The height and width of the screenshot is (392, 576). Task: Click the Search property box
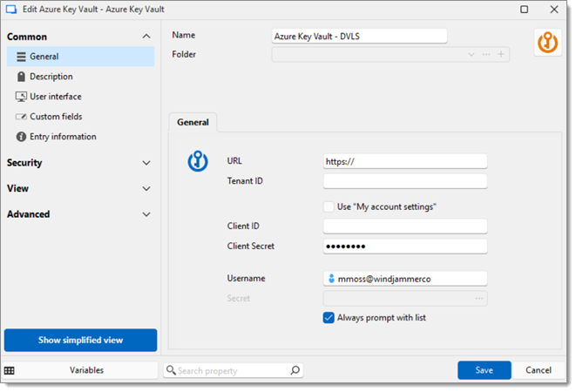(x=234, y=370)
